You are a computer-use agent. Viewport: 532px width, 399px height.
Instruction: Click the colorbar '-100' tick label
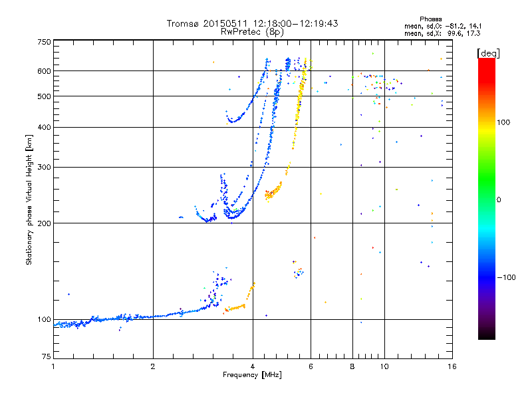[506, 277]
